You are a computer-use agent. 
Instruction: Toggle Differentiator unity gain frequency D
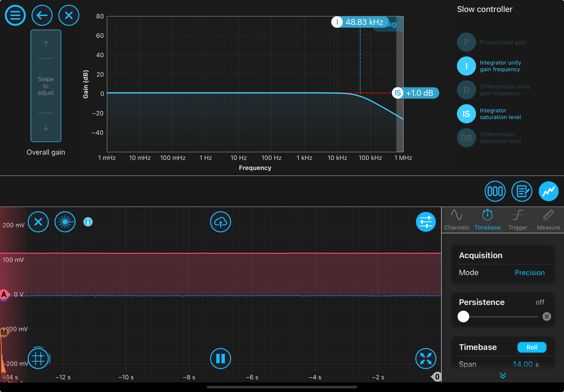point(466,90)
